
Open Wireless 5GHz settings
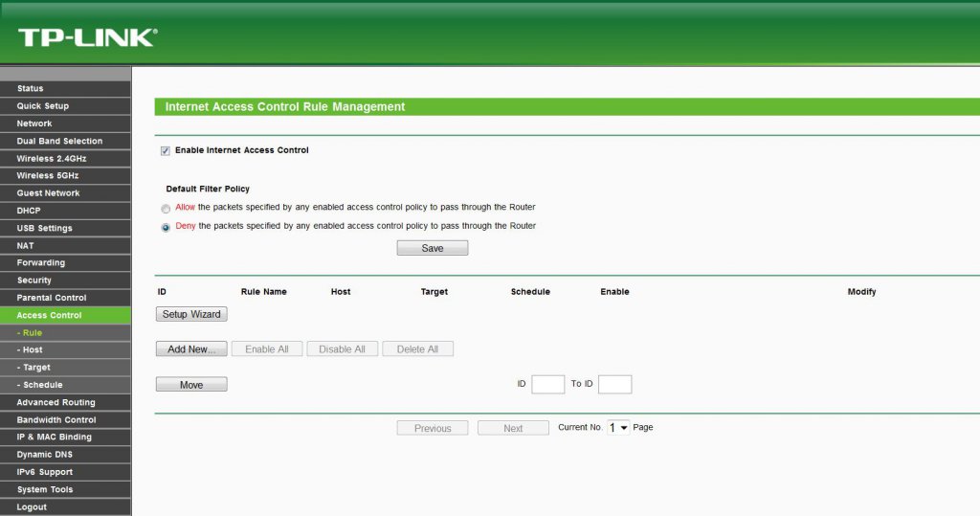click(x=65, y=175)
